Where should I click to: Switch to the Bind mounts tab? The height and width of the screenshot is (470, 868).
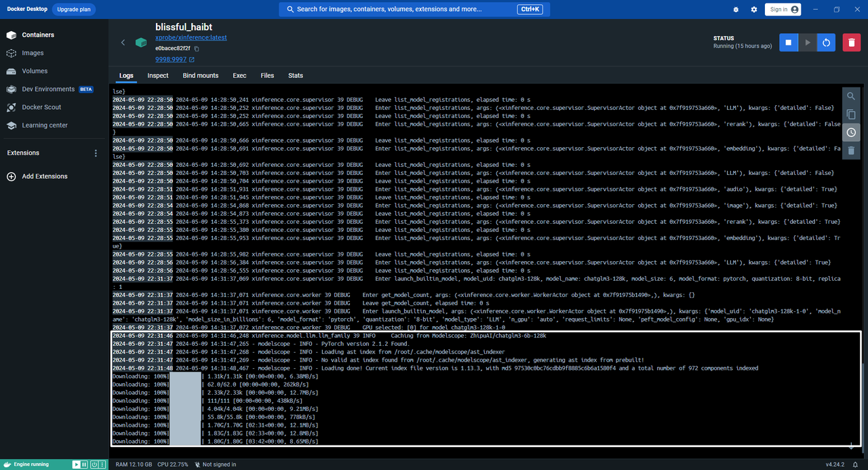pyautogui.click(x=200, y=75)
